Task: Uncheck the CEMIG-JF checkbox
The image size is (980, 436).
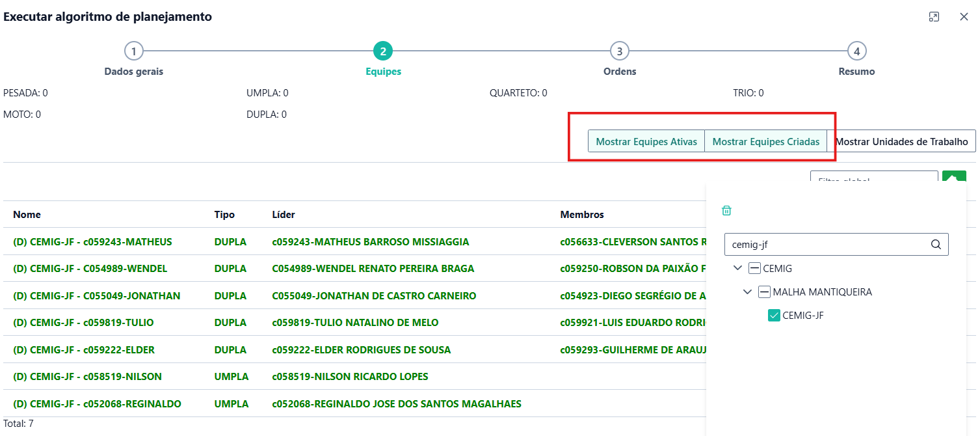Action: click(774, 316)
